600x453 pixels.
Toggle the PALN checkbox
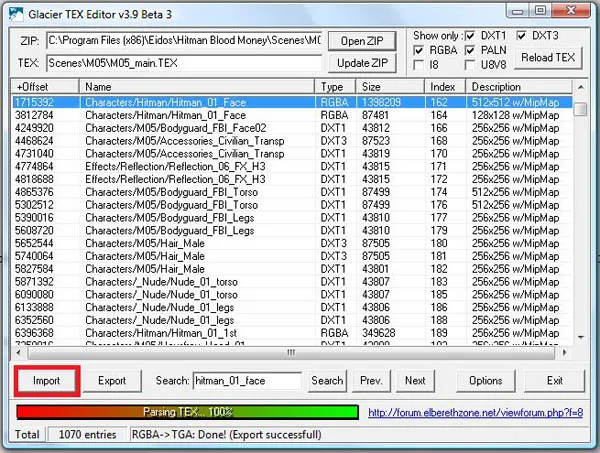(472, 49)
